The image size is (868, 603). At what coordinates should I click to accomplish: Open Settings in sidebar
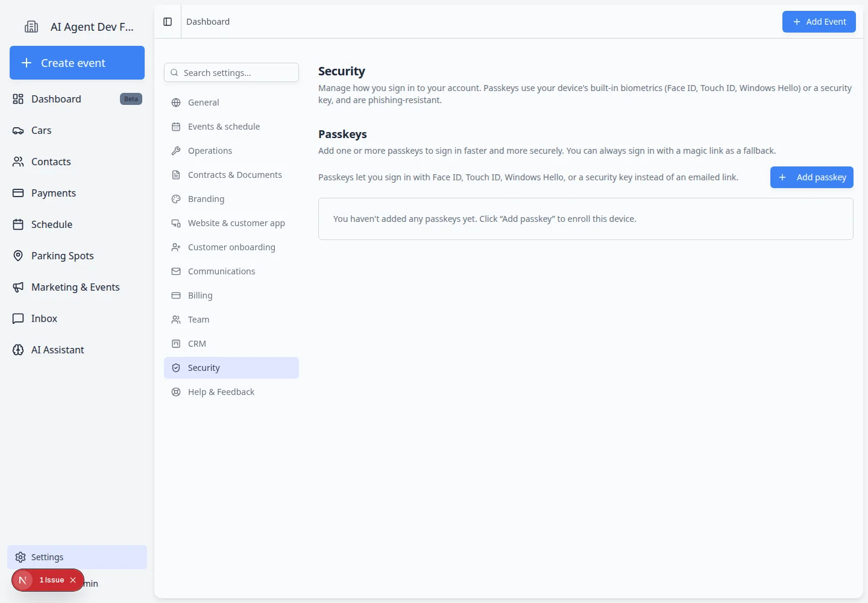77,557
